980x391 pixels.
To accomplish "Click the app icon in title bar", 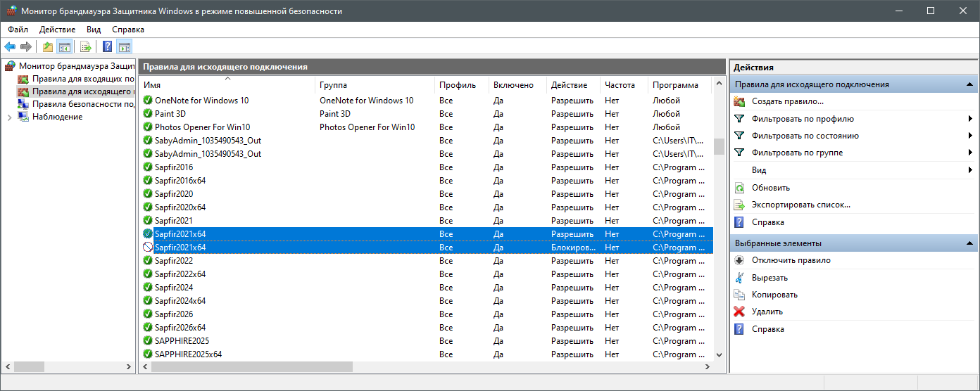I will click(x=10, y=11).
